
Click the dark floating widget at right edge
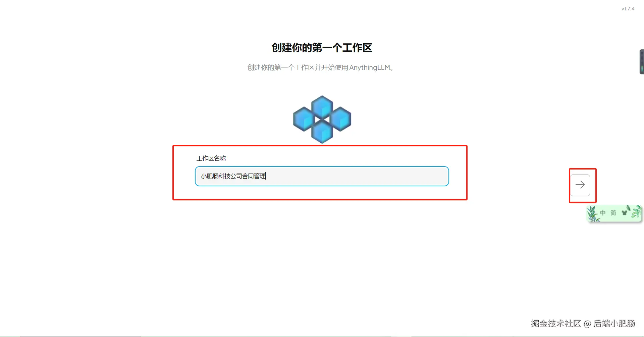click(642, 62)
